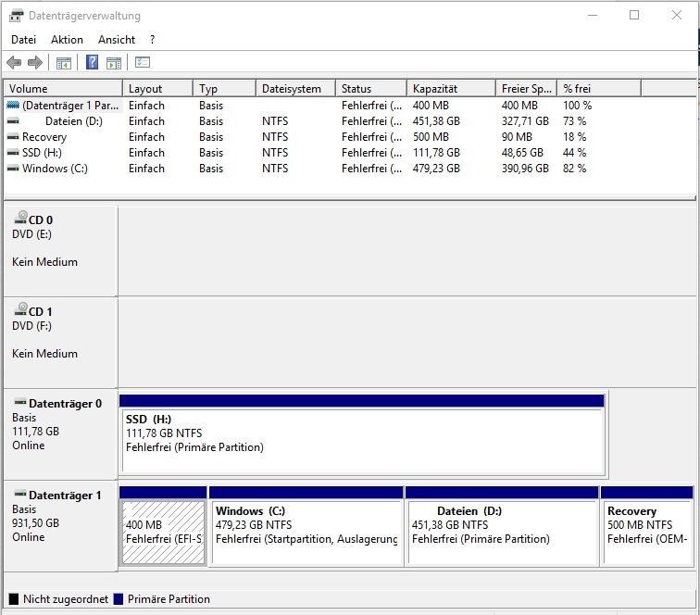Select the SSD (H:) row in the volume list
Image resolution: width=700 pixels, height=615 pixels.
(43, 153)
